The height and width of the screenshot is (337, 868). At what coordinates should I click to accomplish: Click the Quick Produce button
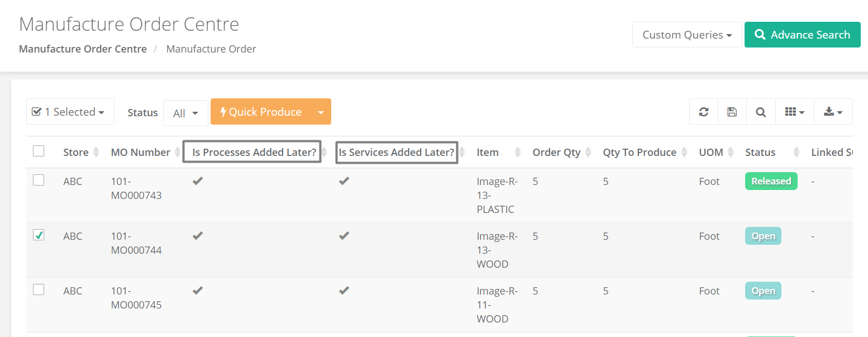click(261, 112)
